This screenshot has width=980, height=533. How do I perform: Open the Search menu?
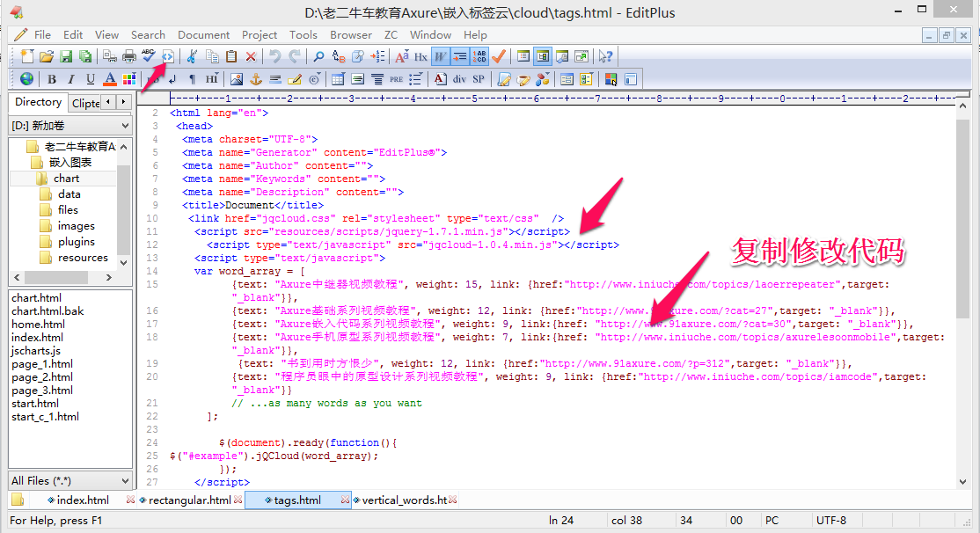[148, 35]
